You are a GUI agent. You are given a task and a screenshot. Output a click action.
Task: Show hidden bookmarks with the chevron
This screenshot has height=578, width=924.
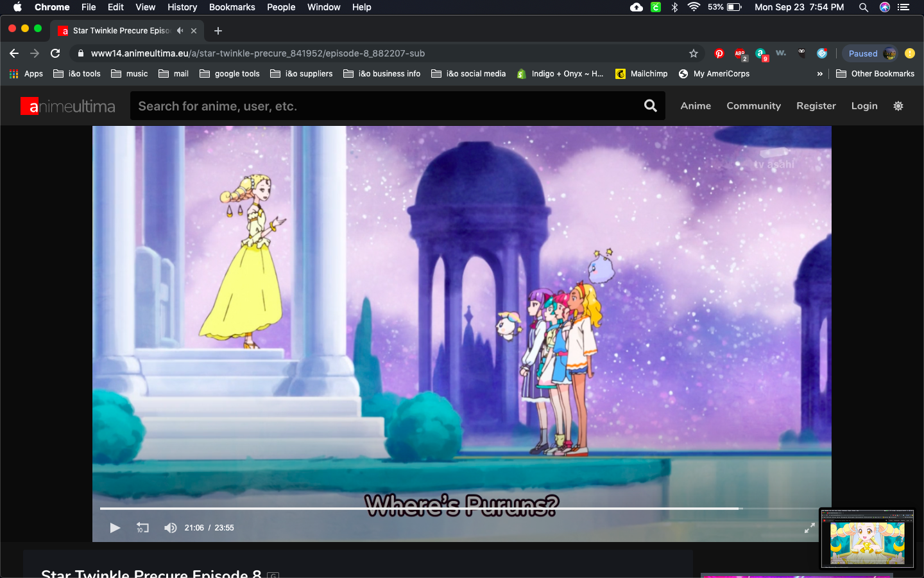click(819, 74)
